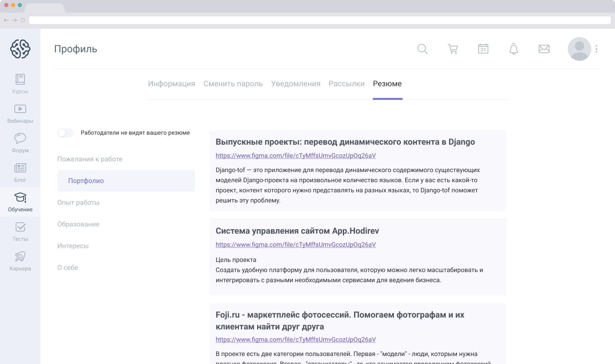615x364 pixels.
Task: Select Портфолио menu item
Action: (126, 181)
